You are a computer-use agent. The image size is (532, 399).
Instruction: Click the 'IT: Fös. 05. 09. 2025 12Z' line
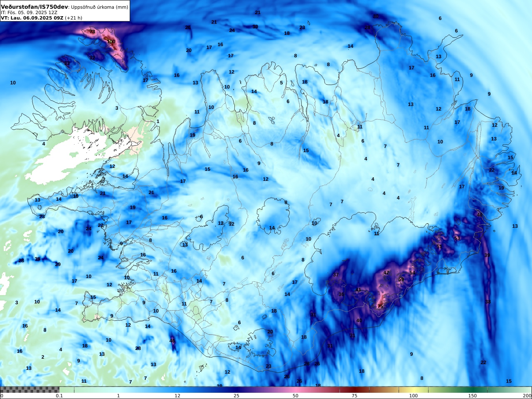[29, 12]
